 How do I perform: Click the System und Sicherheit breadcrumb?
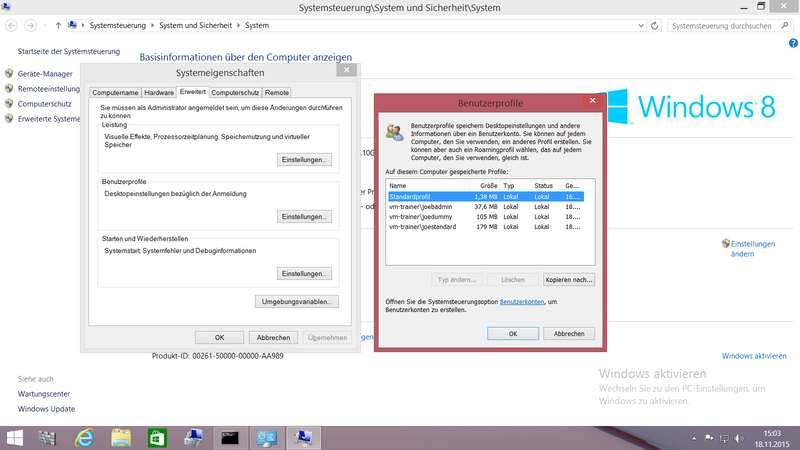coord(195,26)
